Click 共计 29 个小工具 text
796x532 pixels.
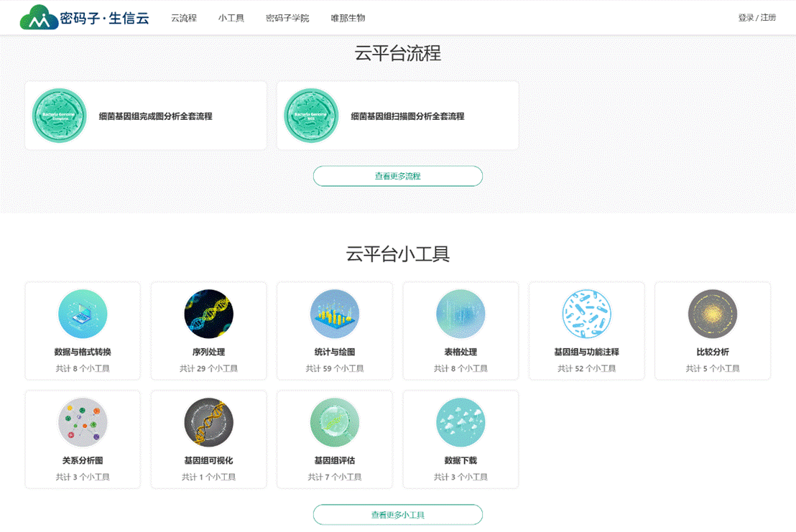coord(208,369)
